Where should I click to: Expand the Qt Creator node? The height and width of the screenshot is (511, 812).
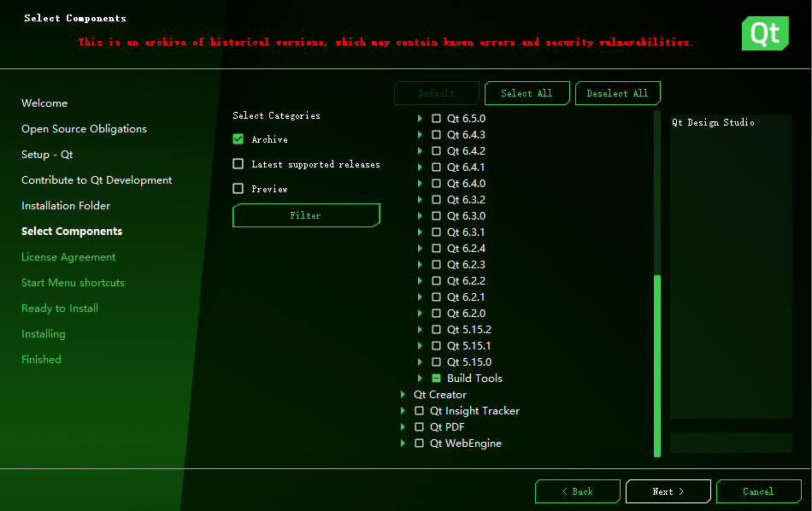coord(403,395)
